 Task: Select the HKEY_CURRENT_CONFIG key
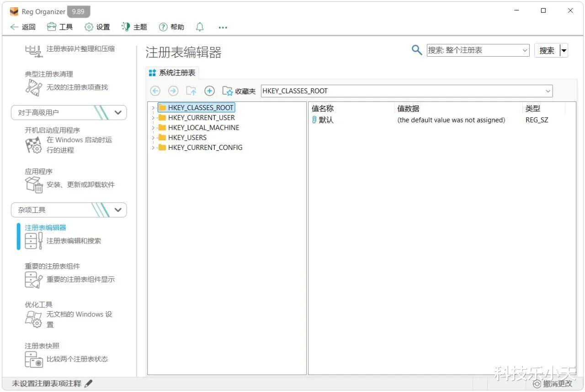pos(205,148)
